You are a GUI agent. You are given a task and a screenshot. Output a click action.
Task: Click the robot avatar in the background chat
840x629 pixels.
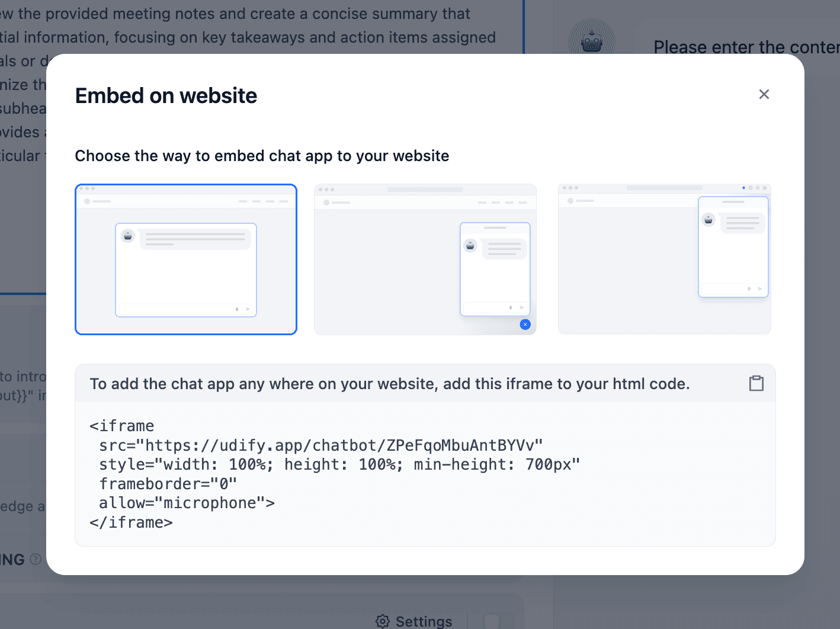point(591,41)
